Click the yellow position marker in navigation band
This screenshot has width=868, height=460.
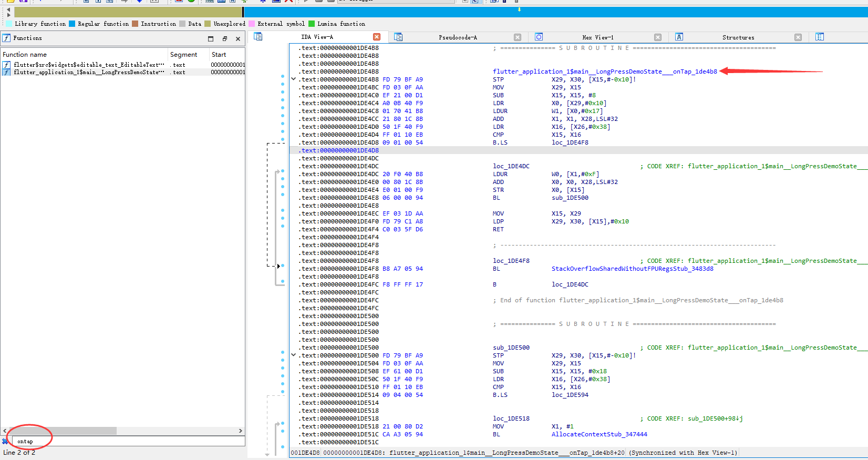(x=519, y=9)
